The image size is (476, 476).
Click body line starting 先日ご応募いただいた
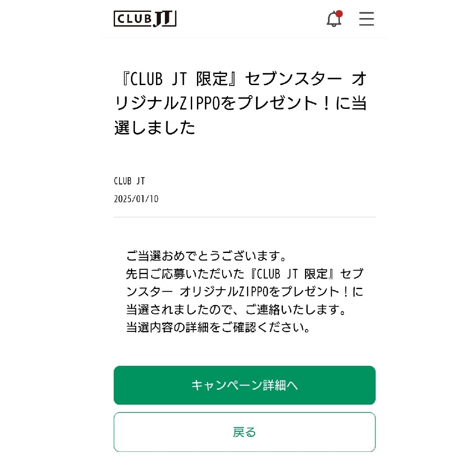coord(245,274)
